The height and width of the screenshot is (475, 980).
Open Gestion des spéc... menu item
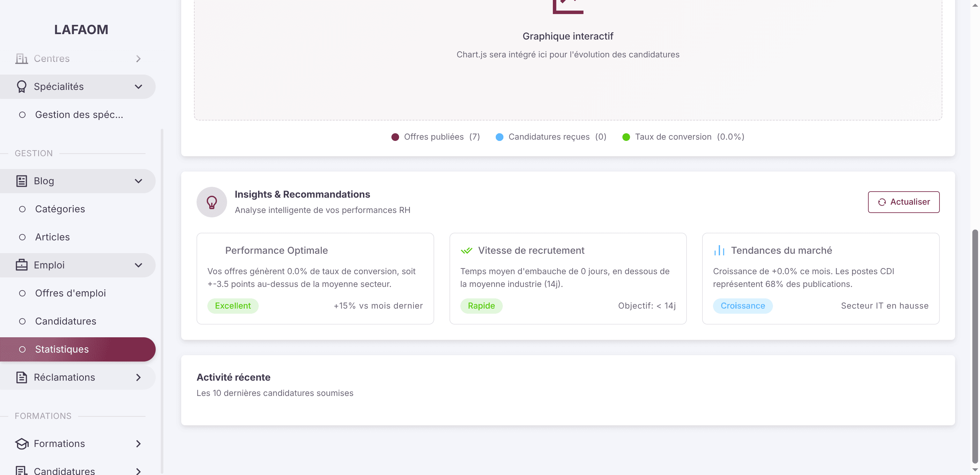point(78,115)
